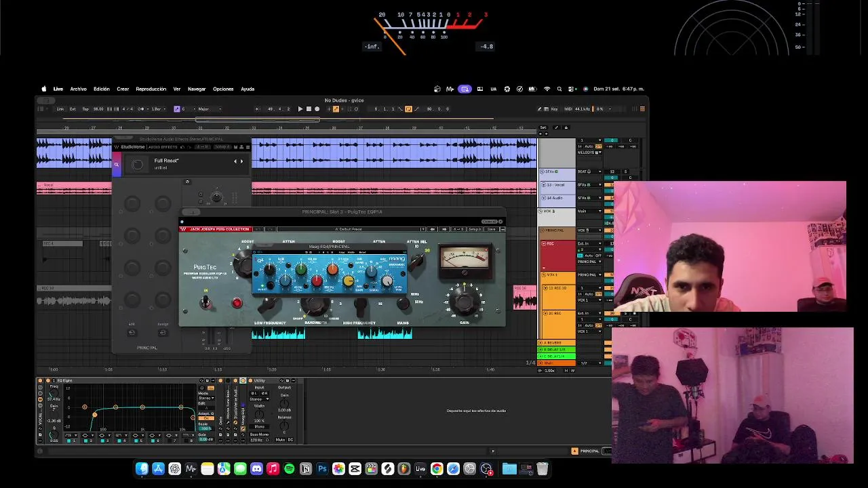Open Discord from the Dock
868x488 pixels.
click(x=256, y=469)
